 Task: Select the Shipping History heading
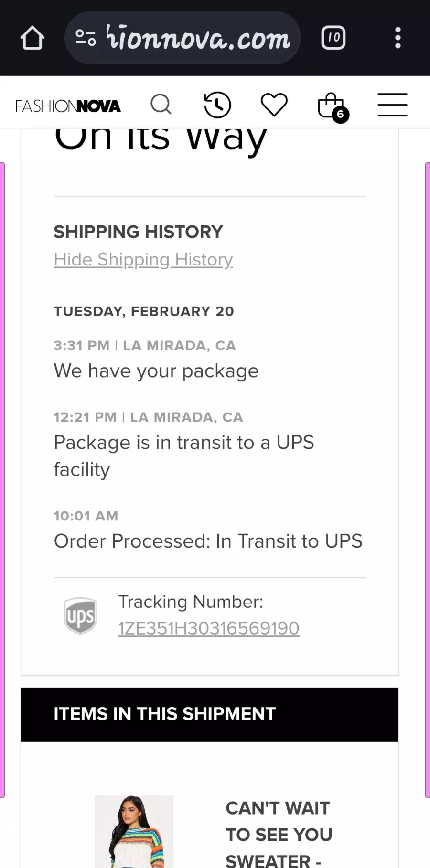coord(139,232)
